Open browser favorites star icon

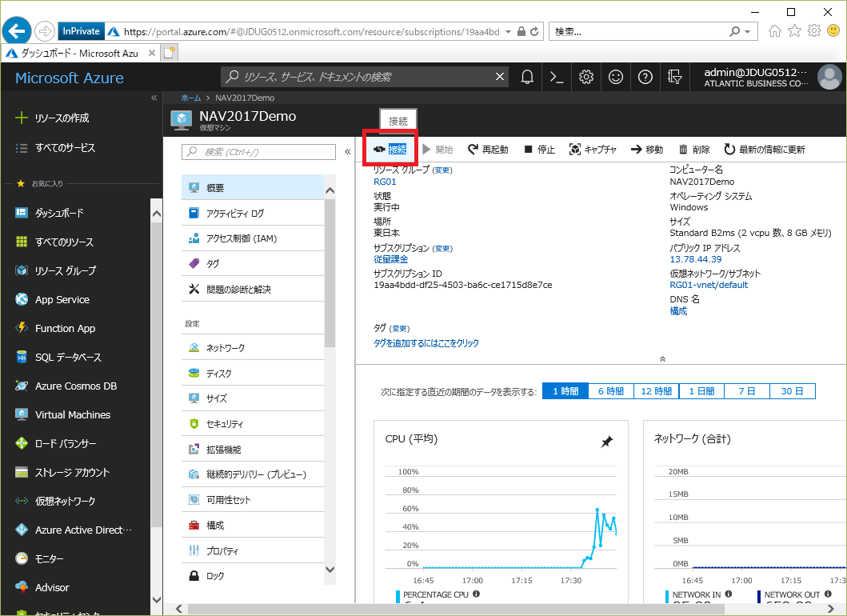point(794,30)
